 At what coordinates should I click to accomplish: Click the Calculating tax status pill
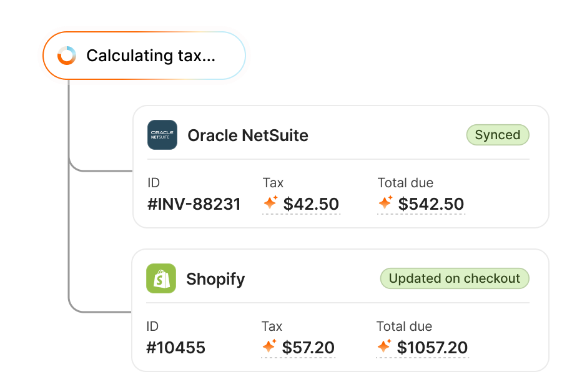tap(144, 56)
